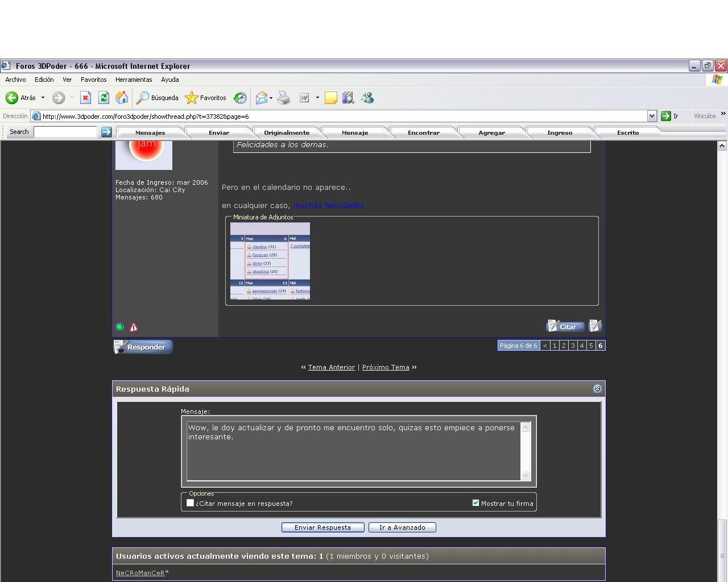Go to page 3 of thread
This screenshot has height=582, width=728.
click(573, 346)
